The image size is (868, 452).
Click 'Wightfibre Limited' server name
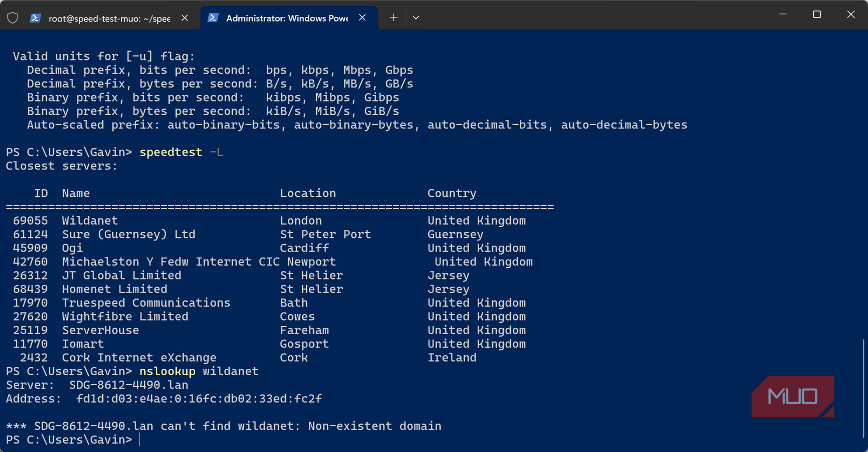click(x=125, y=316)
